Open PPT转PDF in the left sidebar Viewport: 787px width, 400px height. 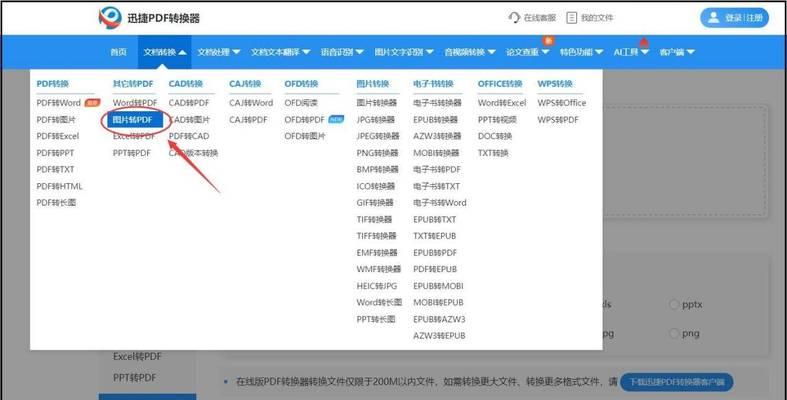(x=135, y=377)
